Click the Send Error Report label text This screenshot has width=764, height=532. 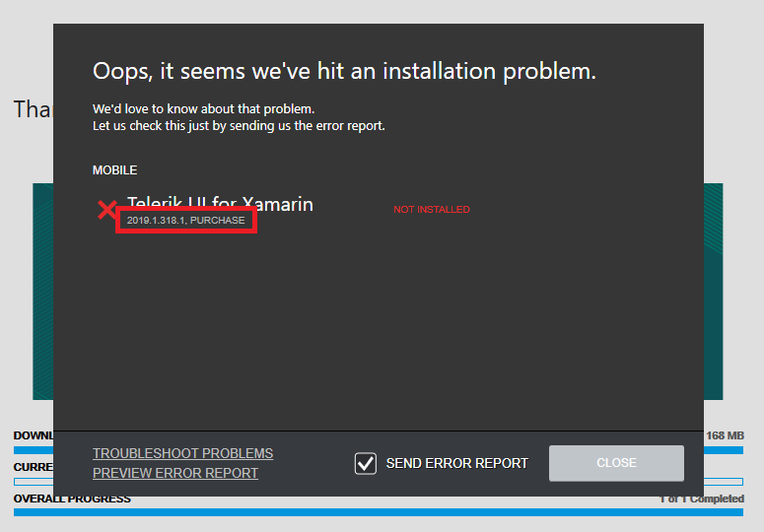click(x=456, y=463)
